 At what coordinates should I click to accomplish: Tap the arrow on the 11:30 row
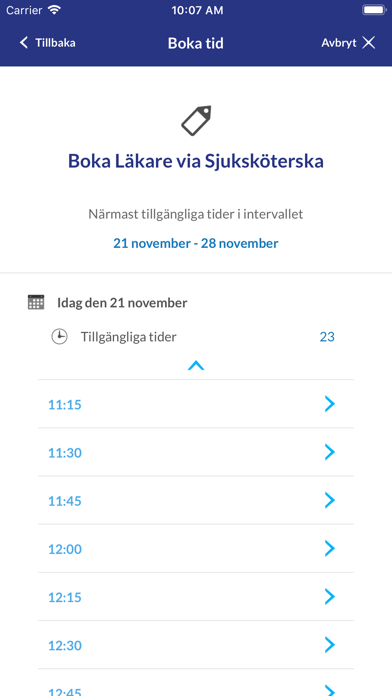point(329,452)
